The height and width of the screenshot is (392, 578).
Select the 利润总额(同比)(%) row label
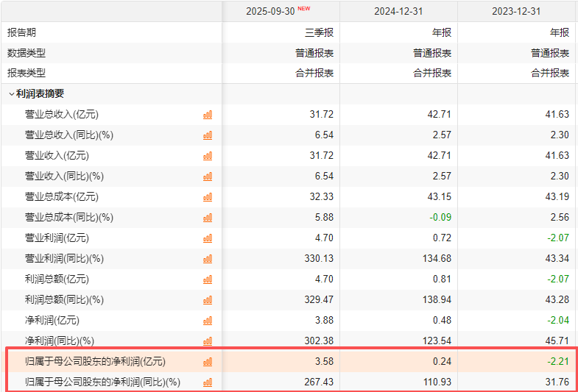click(64, 300)
